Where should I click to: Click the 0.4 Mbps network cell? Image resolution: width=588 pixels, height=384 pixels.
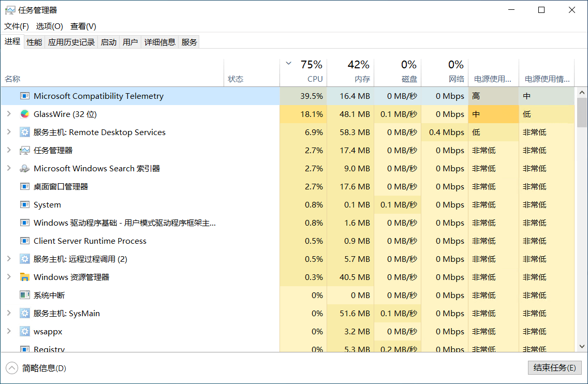pos(445,132)
